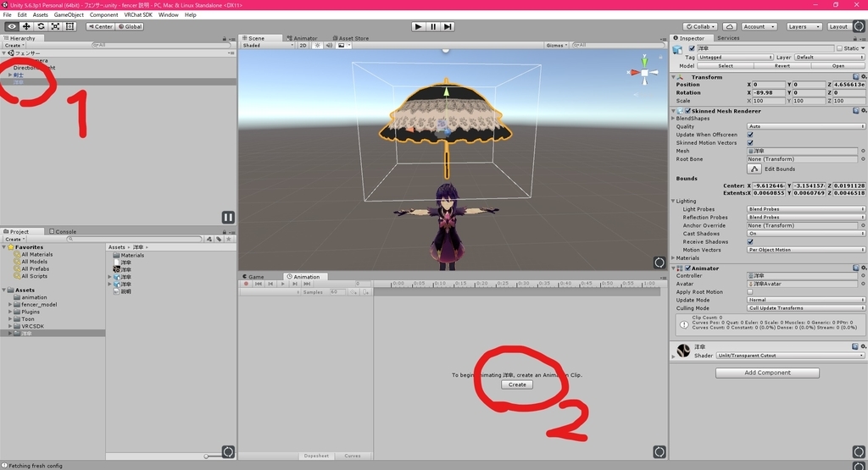Viewport: 868px width, 470px height.
Task: Click the Curves button
Action: [x=353, y=456]
